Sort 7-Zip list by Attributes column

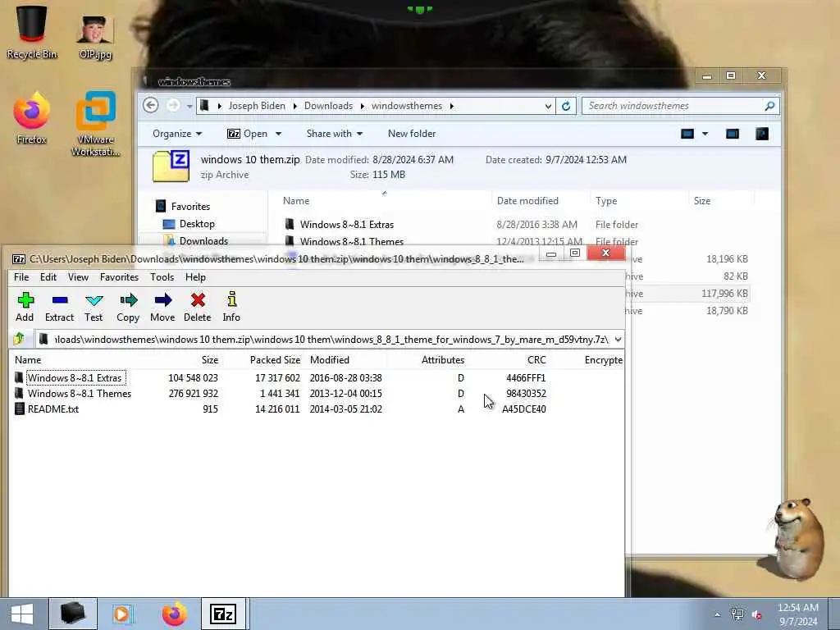pyautogui.click(x=442, y=360)
